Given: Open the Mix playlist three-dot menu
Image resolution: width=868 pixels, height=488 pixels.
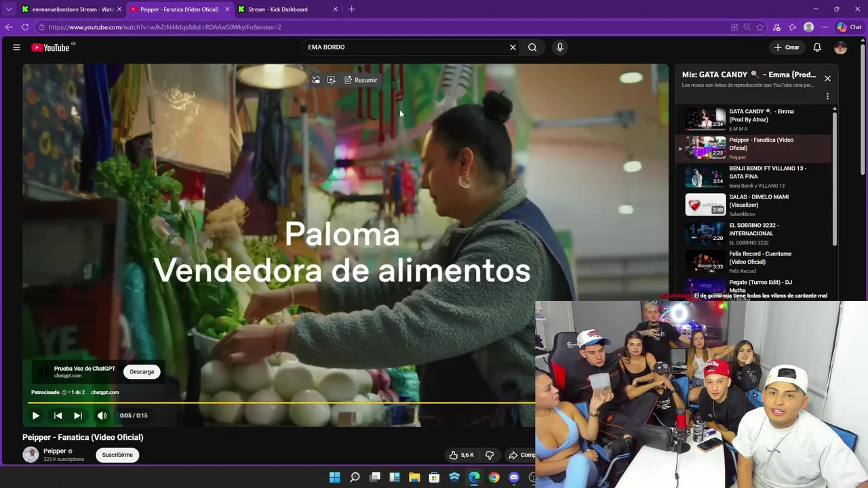Looking at the screenshot, I should click(x=827, y=96).
